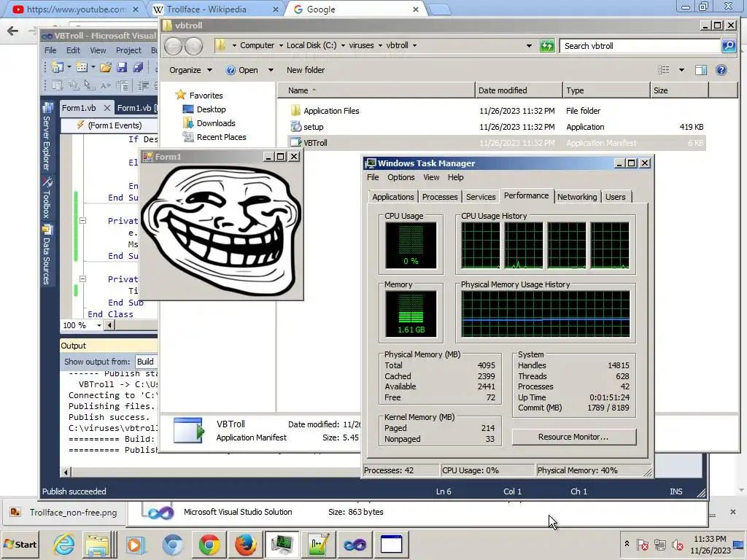Close the browser downloads bar

click(732, 512)
